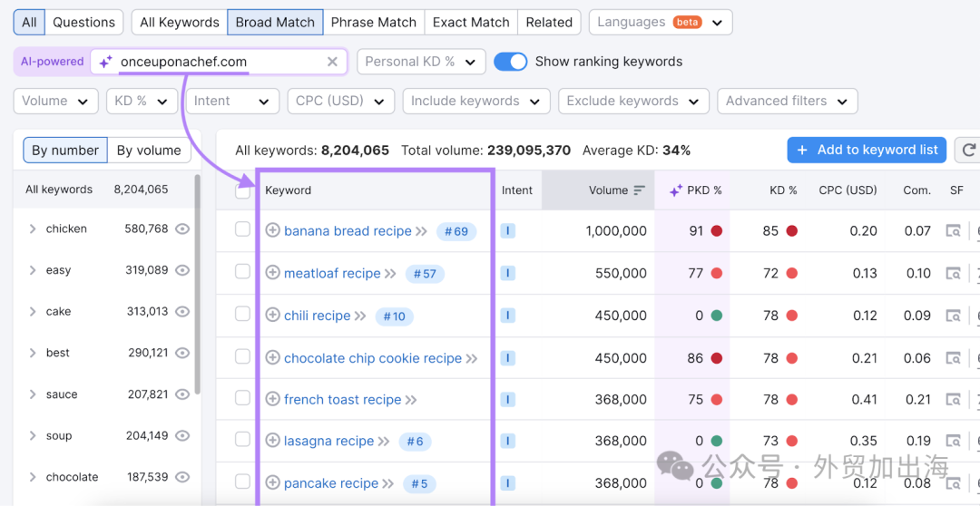
Task: Select the Questions tab
Action: click(x=83, y=23)
